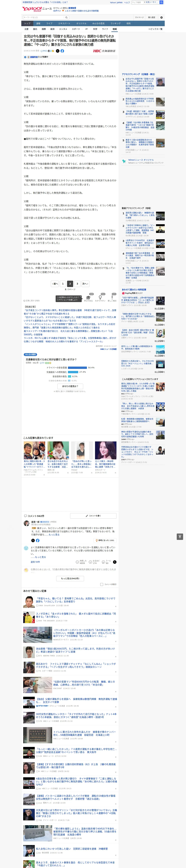The image size is (186, 868).
Task: Click the ウェブ検索 input field
Action: (137, 2)
